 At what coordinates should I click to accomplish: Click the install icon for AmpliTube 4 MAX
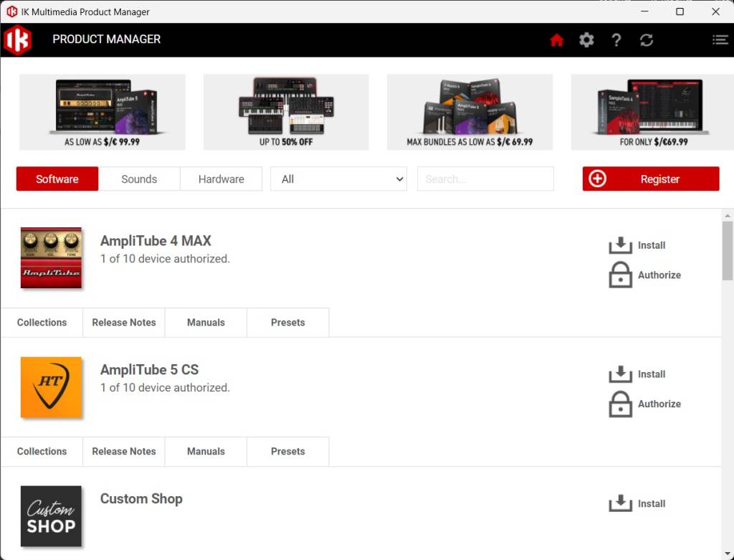(621, 245)
